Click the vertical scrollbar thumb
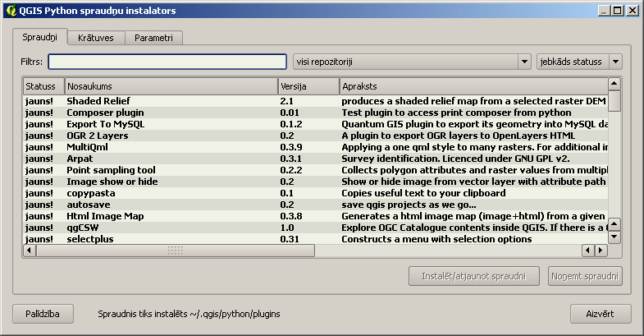 pos(614,101)
